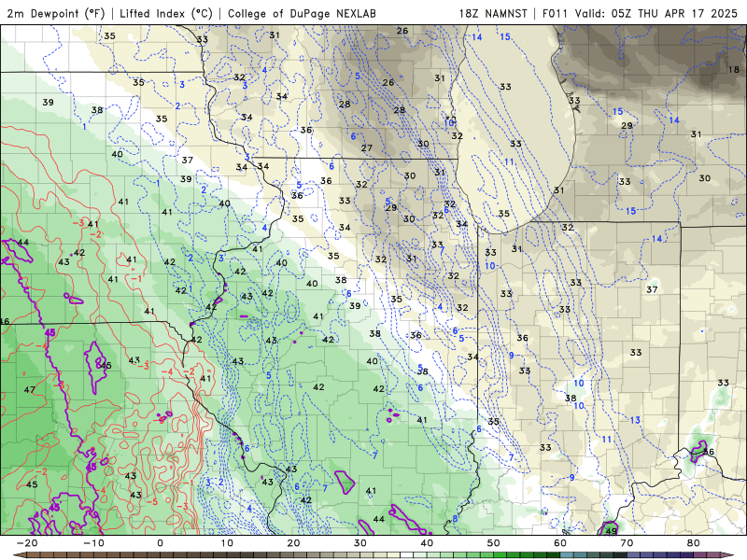Select 'College of DuPage NEXLAB' header text
Screen dimensions: 747x560
[302, 13]
